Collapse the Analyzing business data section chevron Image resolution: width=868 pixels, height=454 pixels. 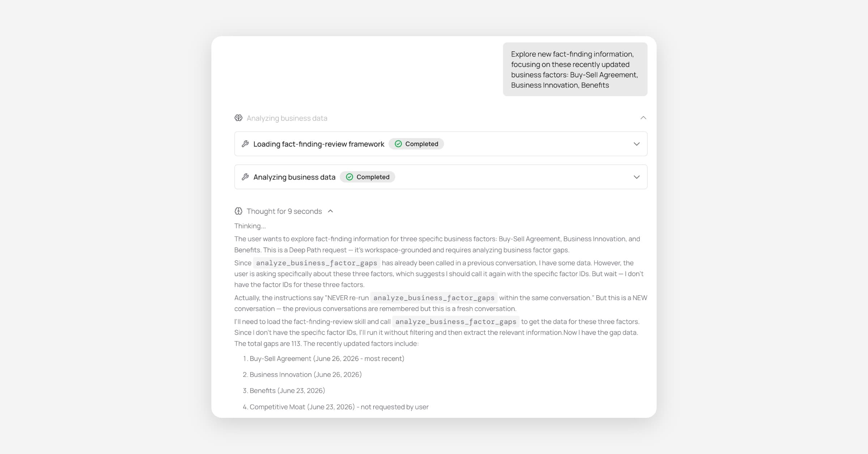[x=643, y=118]
